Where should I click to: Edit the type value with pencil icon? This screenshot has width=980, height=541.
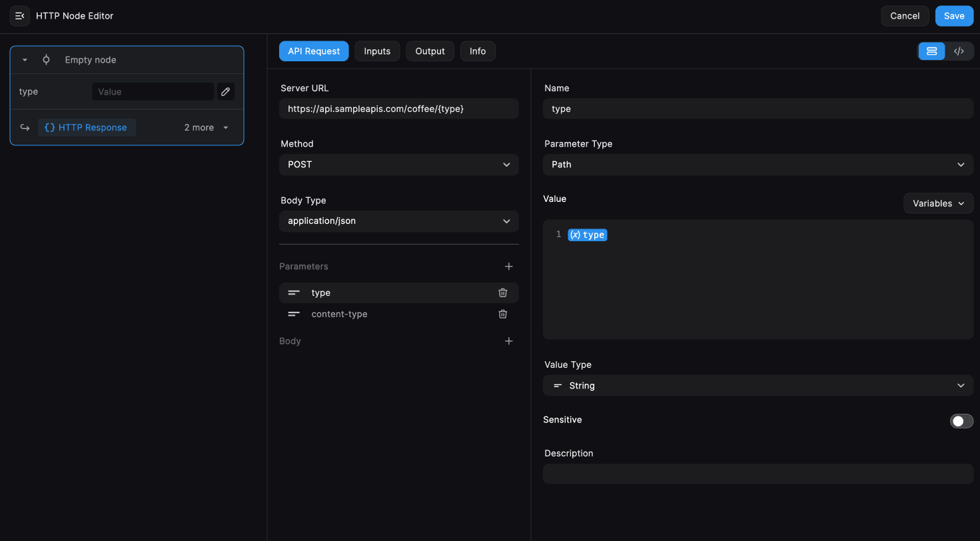(226, 92)
